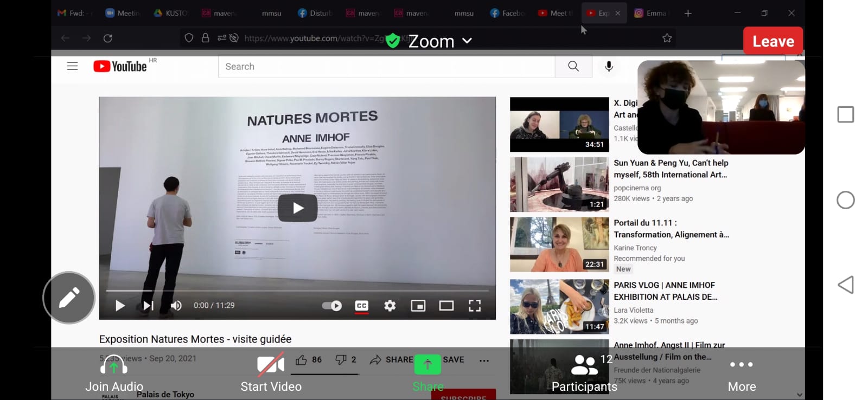Click the YouTube SHARE button

click(391, 359)
